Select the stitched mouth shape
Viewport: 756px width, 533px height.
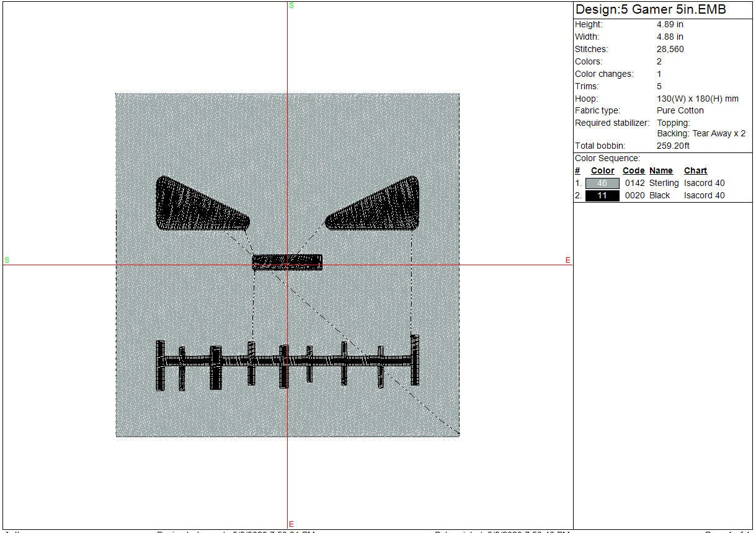pos(288,361)
